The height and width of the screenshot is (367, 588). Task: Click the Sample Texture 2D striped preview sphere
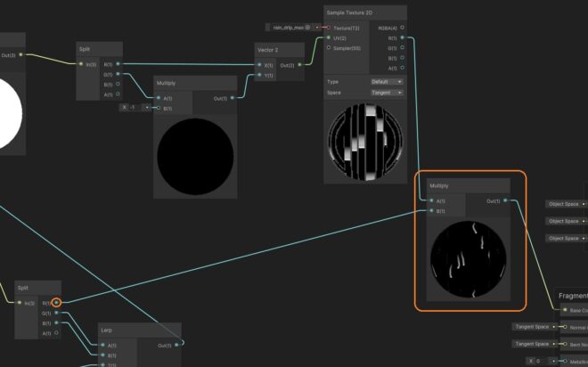click(x=365, y=142)
